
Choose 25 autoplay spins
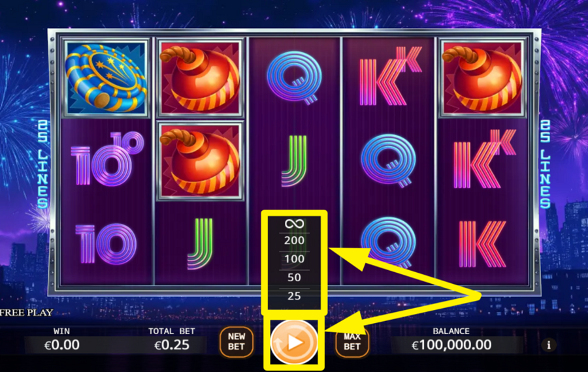(x=295, y=296)
